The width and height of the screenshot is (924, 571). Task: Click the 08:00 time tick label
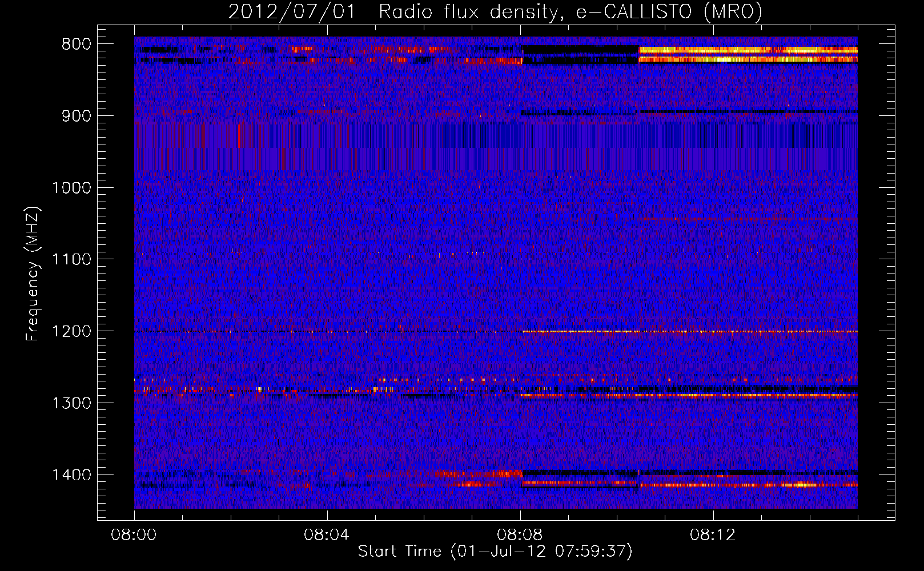coord(134,535)
